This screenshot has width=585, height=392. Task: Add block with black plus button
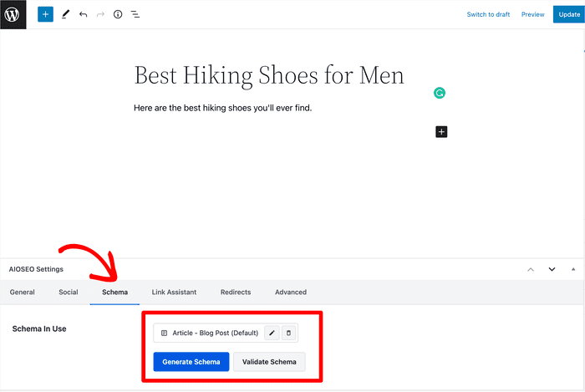click(x=441, y=132)
